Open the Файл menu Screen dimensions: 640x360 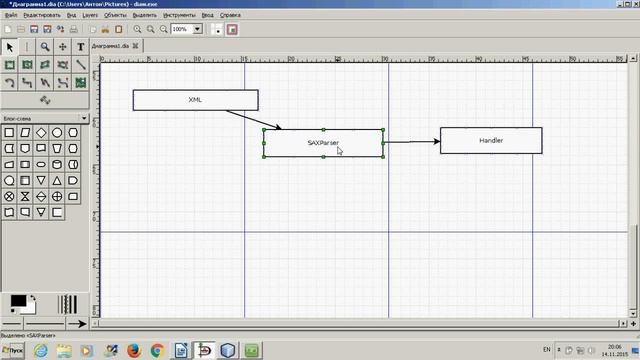tap(11, 15)
